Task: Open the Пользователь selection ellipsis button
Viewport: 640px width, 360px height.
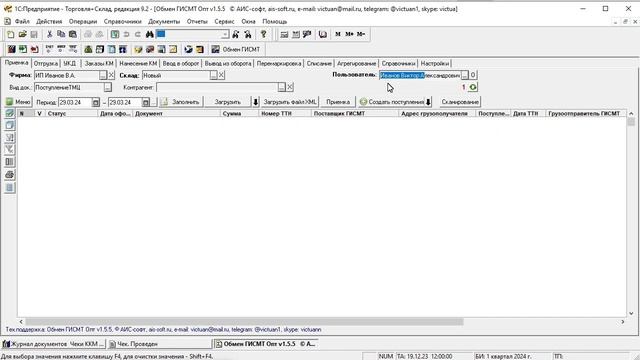Action: tap(464, 75)
